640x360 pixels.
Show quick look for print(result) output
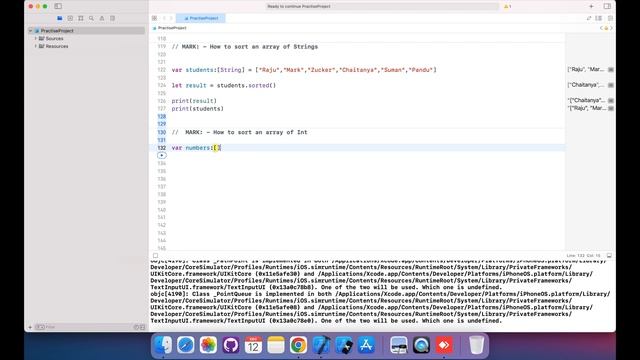(x=611, y=101)
